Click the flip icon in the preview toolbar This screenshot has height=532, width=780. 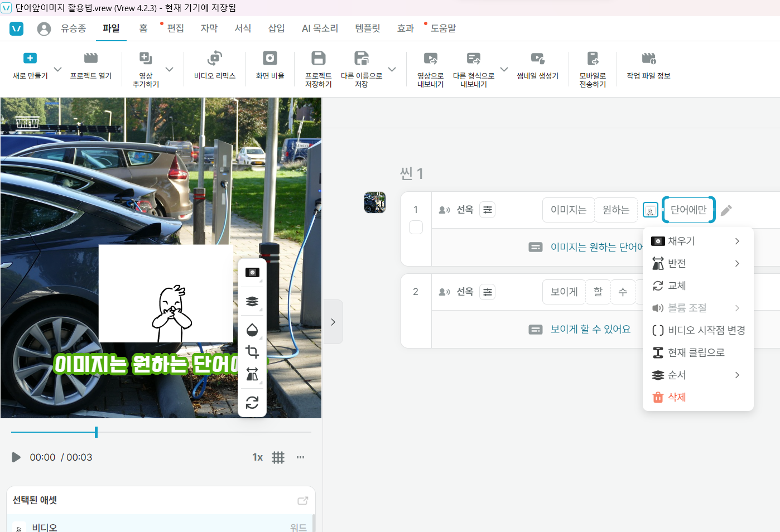pos(252,374)
